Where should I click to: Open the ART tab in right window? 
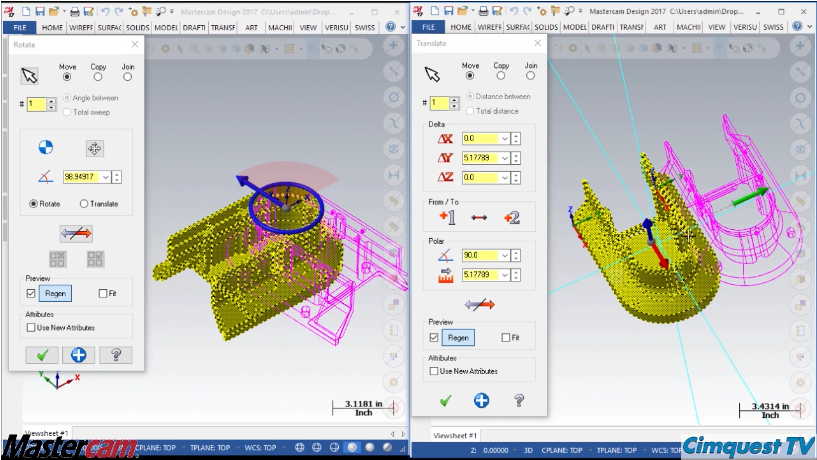660,27
